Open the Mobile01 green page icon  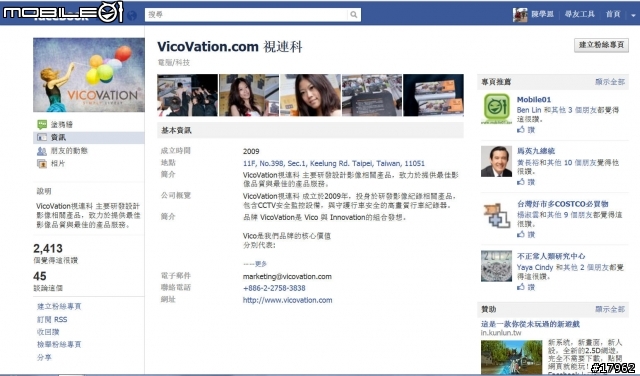pos(496,109)
